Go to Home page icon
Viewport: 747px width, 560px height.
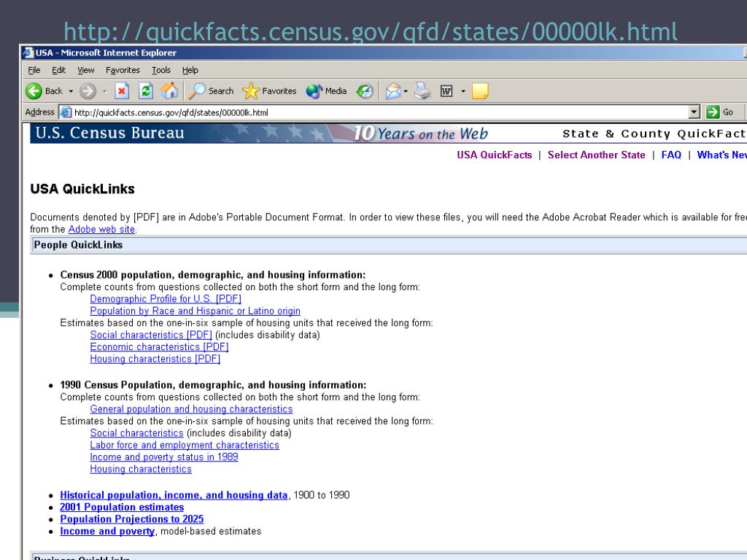[x=169, y=91]
